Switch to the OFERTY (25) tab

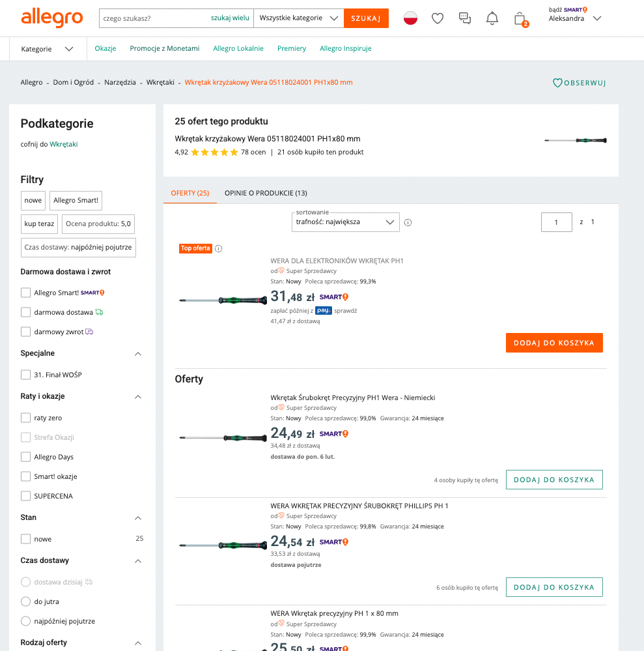point(190,193)
